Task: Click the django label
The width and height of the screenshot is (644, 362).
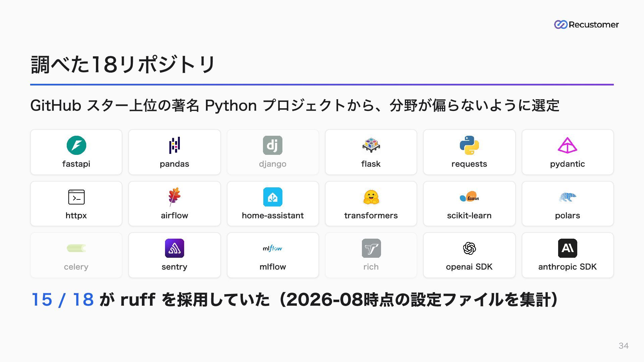Action: tap(273, 164)
